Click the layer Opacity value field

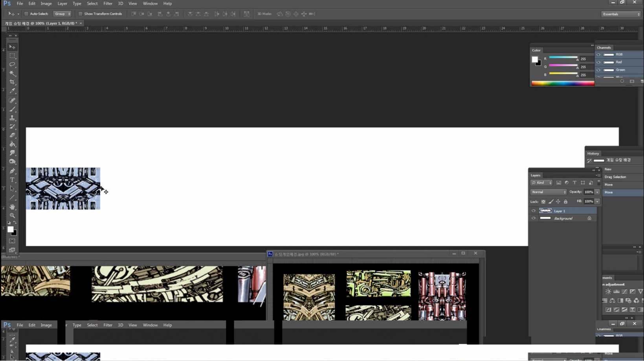(588, 192)
